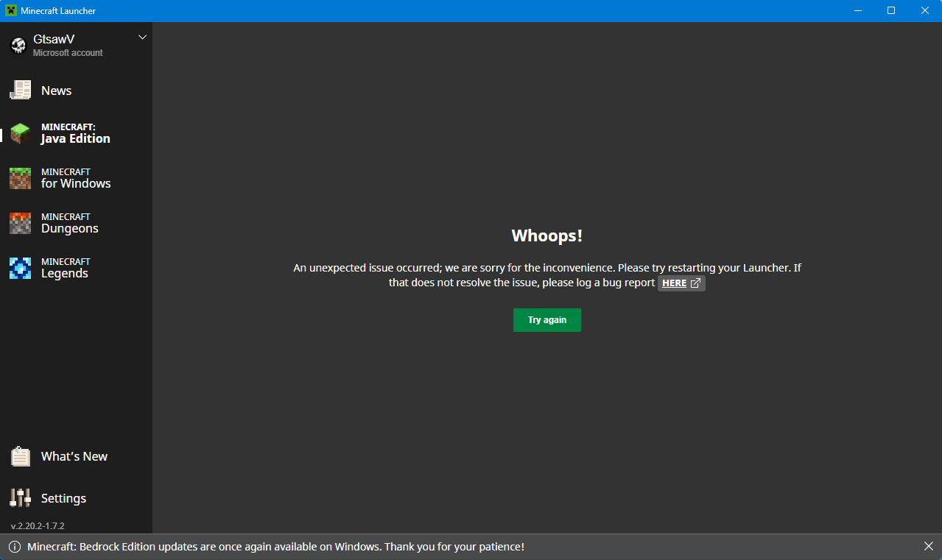942x560 pixels.
Task: Click the Bedrock Edition updates notification text
Action: coord(276,547)
